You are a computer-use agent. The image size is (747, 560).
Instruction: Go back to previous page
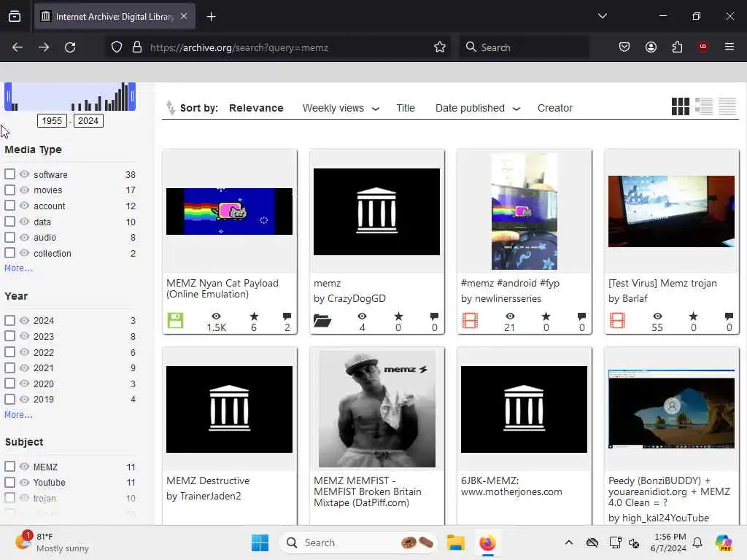18,47
